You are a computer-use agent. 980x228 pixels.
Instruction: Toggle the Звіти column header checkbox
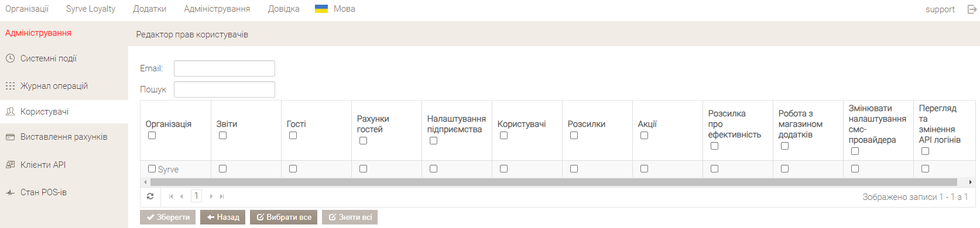pyautogui.click(x=222, y=135)
